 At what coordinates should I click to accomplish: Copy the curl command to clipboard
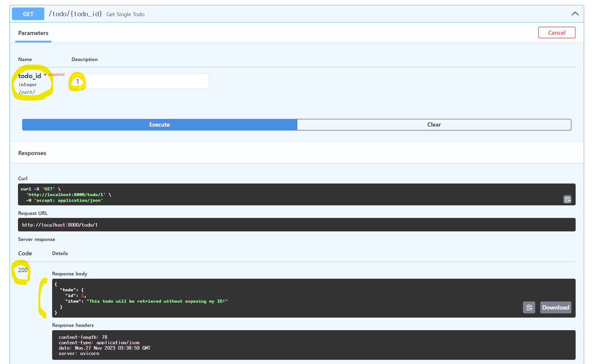(567, 199)
